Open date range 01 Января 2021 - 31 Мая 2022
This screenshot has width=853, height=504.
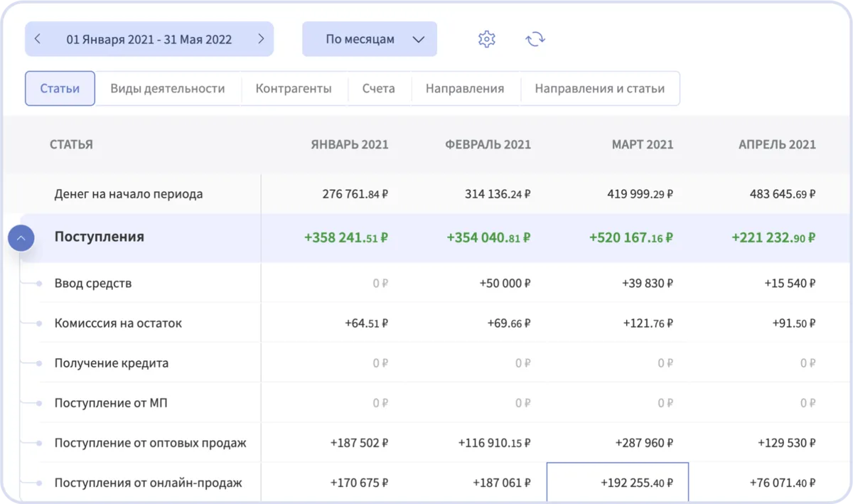tap(149, 40)
